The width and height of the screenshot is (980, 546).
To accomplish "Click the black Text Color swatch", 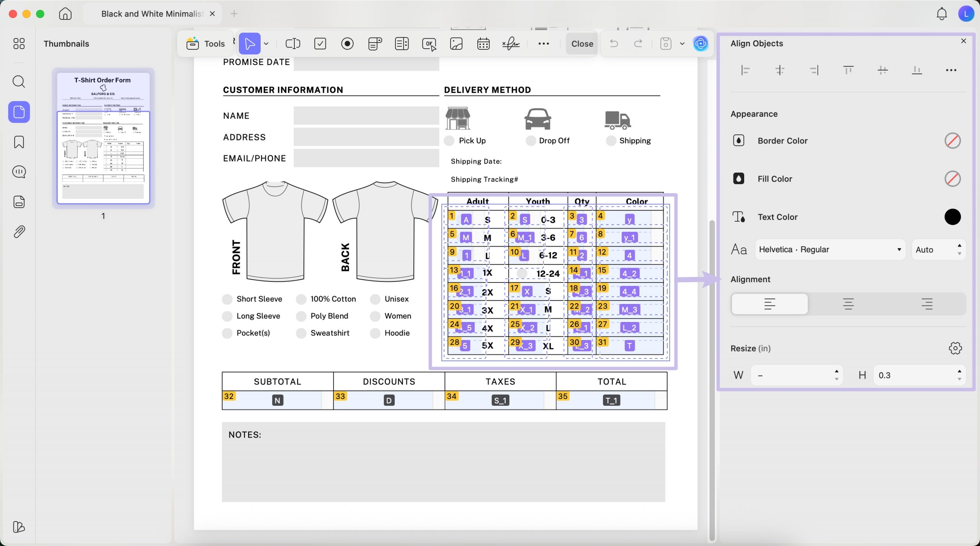I will coord(952,217).
